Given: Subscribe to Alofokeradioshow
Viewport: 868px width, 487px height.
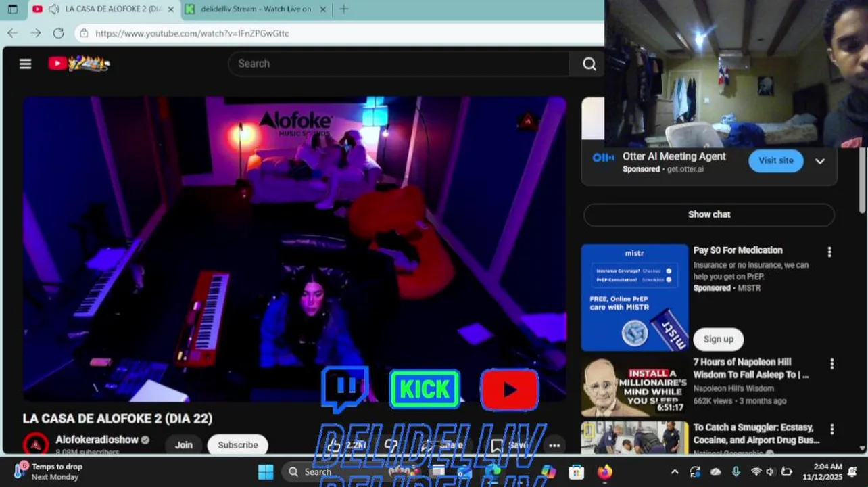Looking at the screenshot, I should (x=237, y=444).
